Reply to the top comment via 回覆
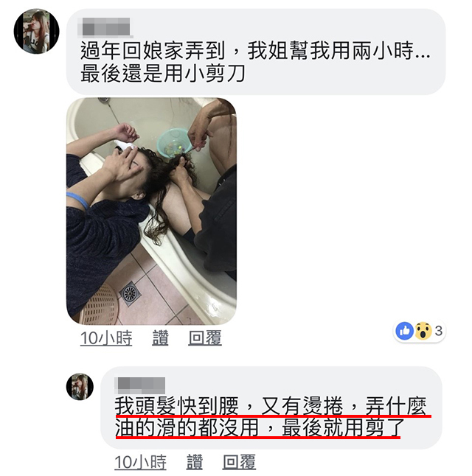The height and width of the screenshot is (476, 472). [x=205, y=337]
